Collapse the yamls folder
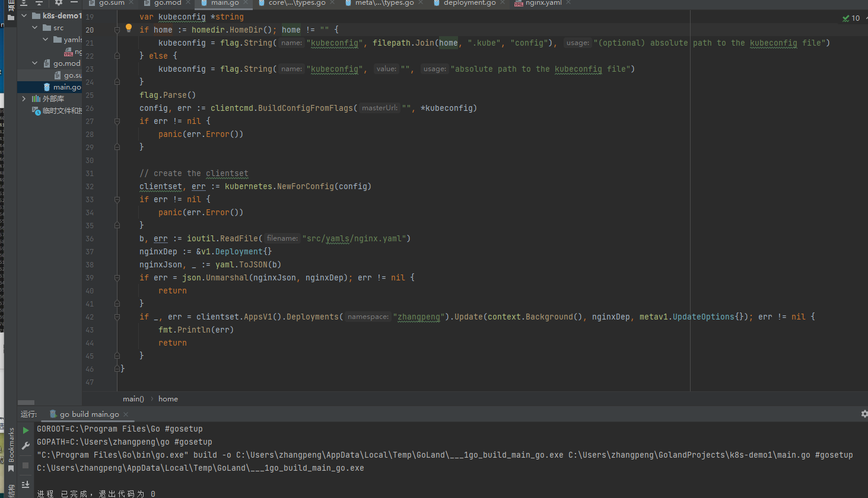The image size is (868, 498). pos(46,40)
